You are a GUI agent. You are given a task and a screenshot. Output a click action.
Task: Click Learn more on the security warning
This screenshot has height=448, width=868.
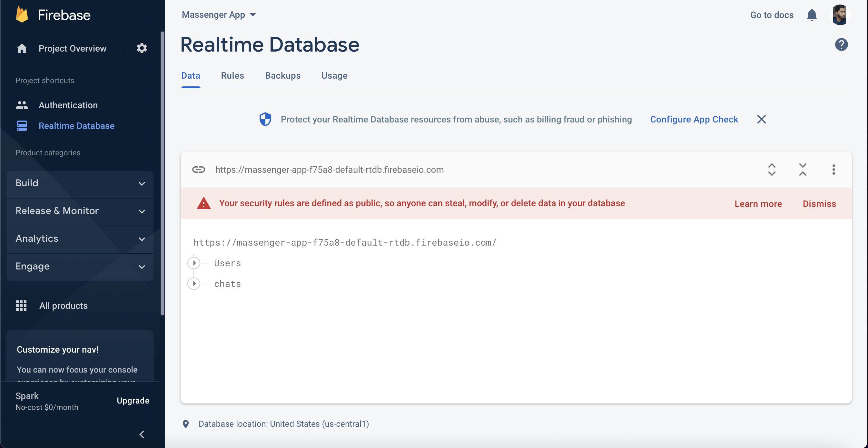coord(758,203)
